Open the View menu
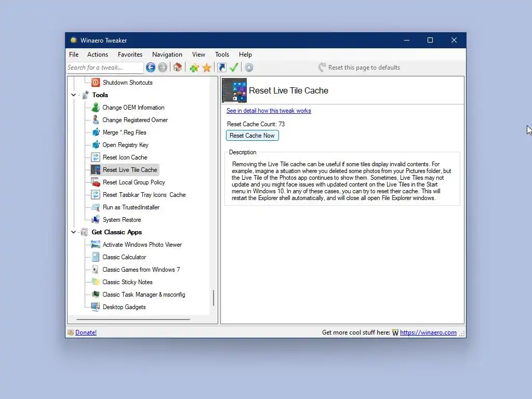This screenshot has width=532, height=399. click(x=198, y=54)
